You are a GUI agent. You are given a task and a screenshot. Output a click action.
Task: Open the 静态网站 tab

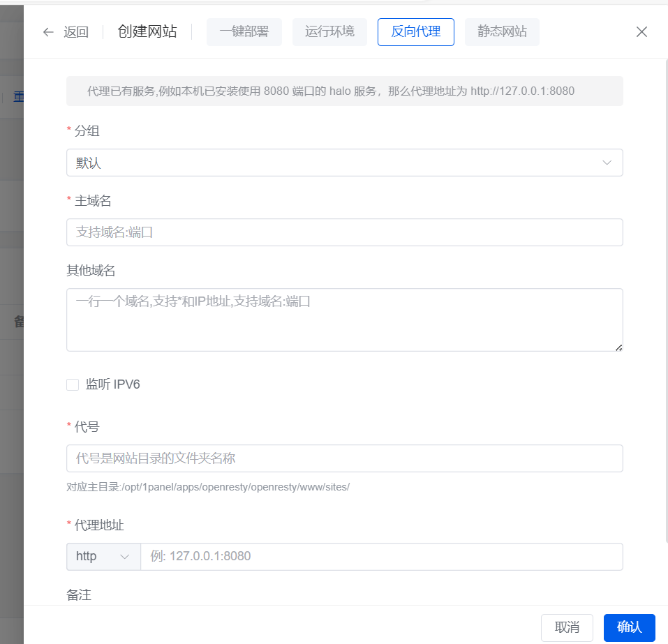click(x=502, y=31)
